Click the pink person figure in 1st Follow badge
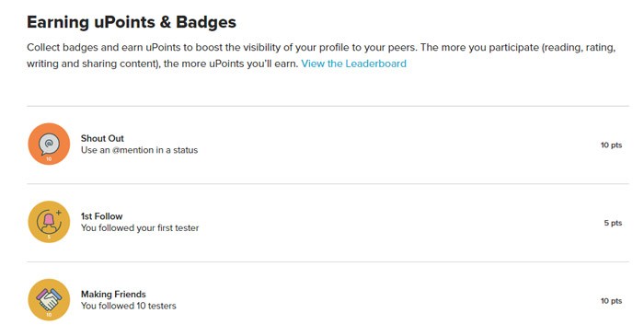Image resolution: width=644 pixels, height=336 pixels. click(x=49, y=221)
